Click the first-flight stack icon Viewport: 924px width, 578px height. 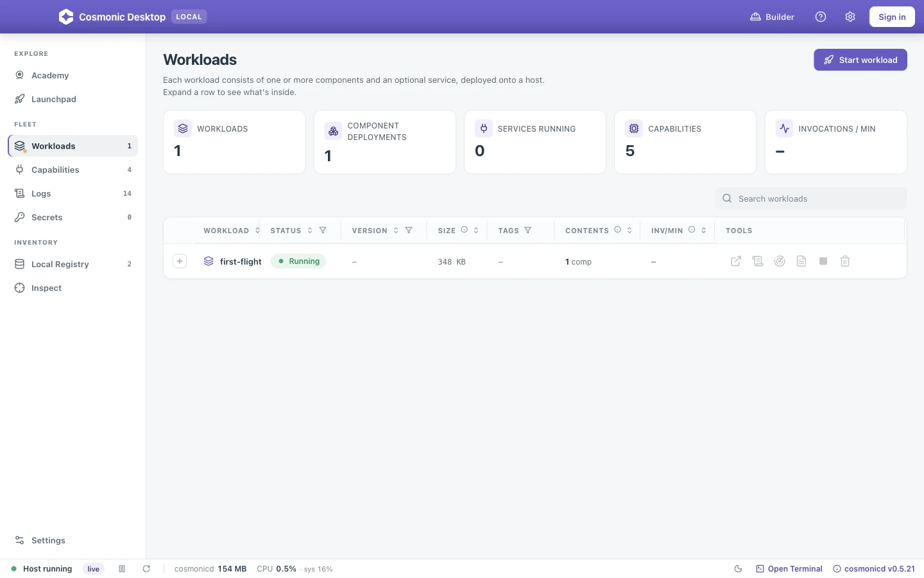pos(209,261)
